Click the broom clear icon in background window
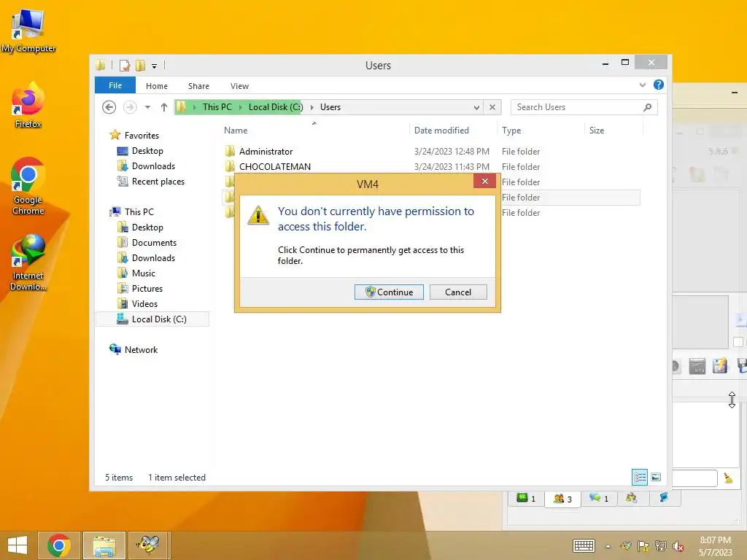This screenshot has height=560, width=747. (x=728, y=478)
